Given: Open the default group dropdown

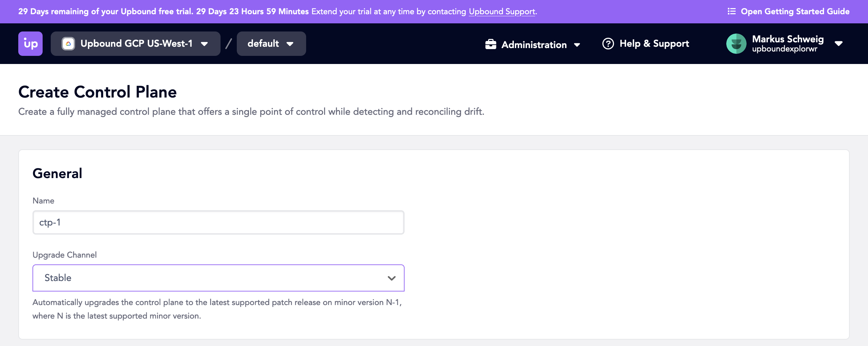Looking at the screenshot, I should (271, 44).
